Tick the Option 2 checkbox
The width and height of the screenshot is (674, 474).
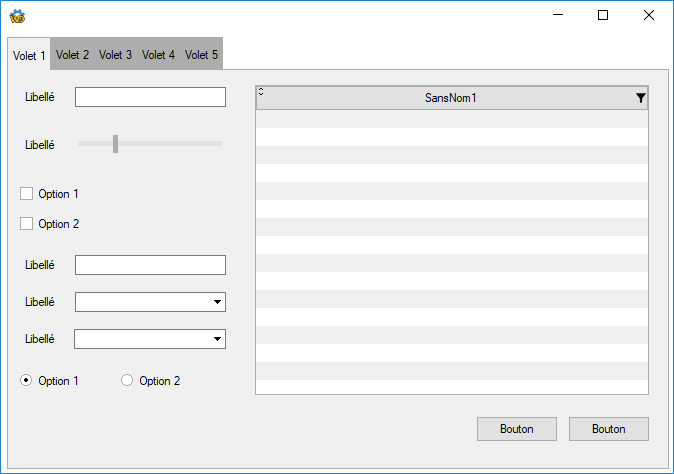(x=27, y=224)
